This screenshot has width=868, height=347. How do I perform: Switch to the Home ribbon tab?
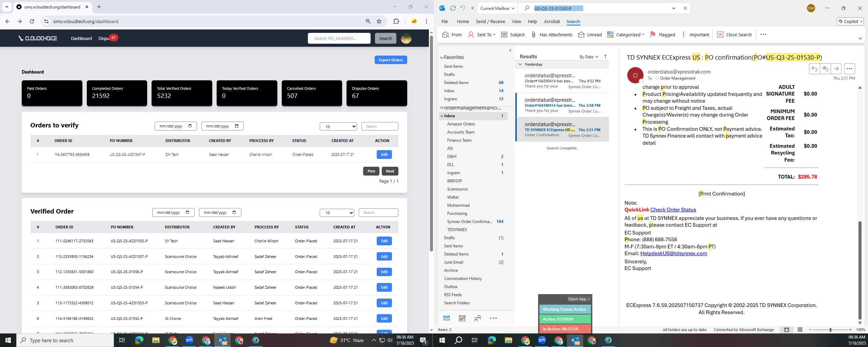pos(463,21)
